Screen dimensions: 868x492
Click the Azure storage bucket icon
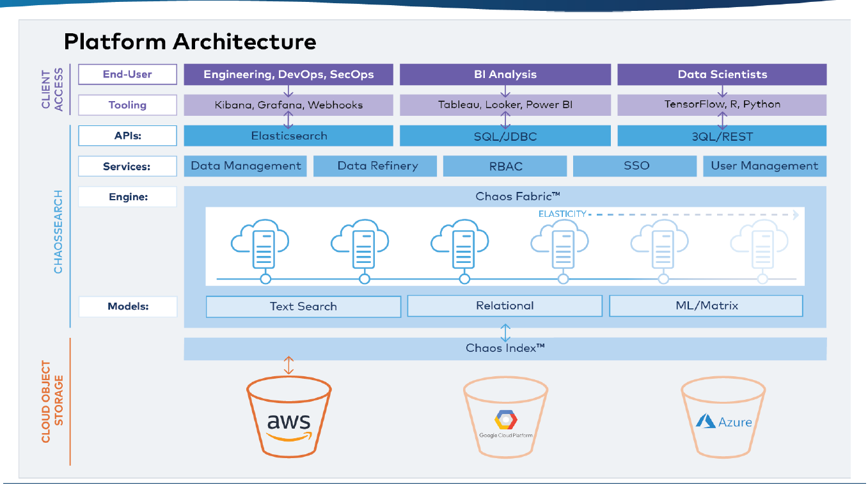pyautogui.click(x=723, y=418)
